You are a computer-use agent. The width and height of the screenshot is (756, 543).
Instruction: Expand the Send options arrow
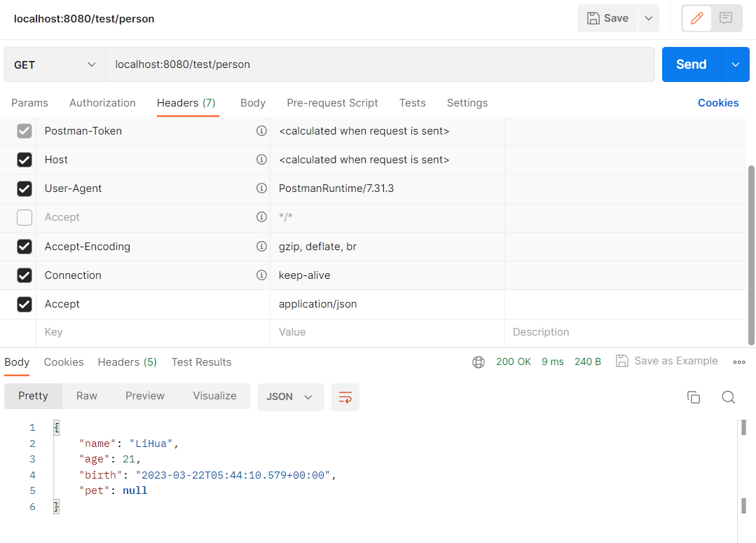[735, 64]
